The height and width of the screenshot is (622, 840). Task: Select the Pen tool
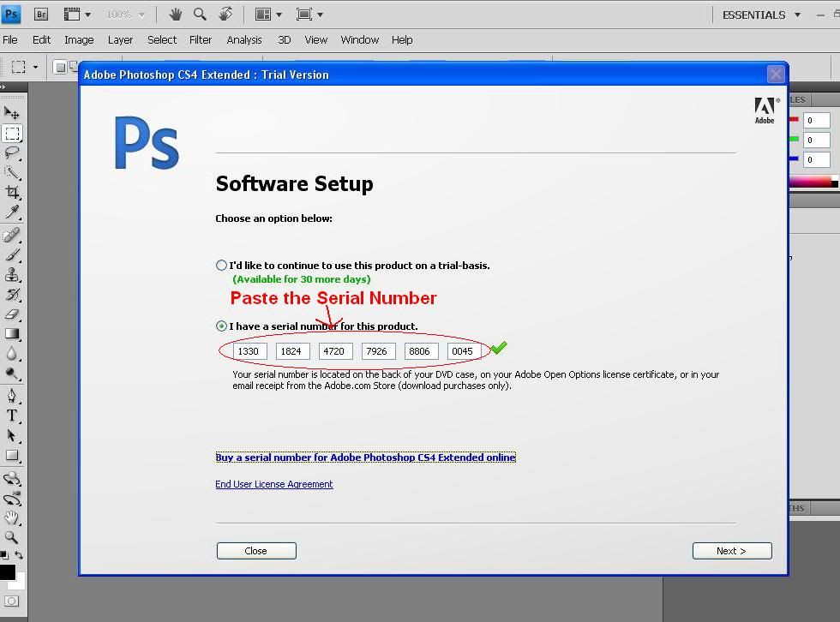(x=12, y=396)
